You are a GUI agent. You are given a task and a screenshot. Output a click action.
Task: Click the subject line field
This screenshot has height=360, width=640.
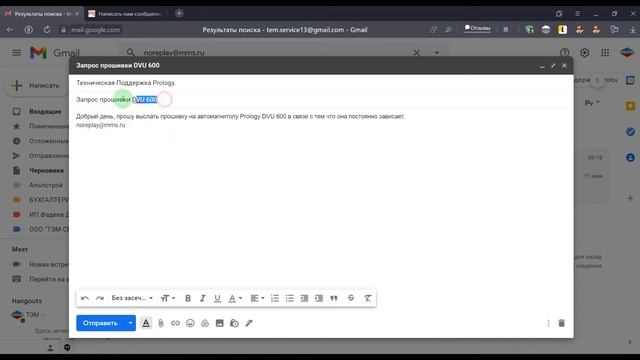point(321,100)
